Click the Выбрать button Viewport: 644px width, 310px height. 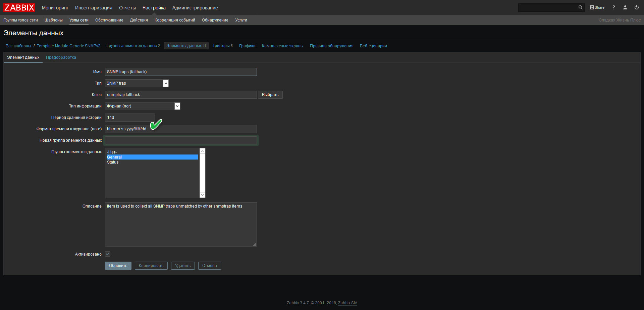tap(270, 95)
